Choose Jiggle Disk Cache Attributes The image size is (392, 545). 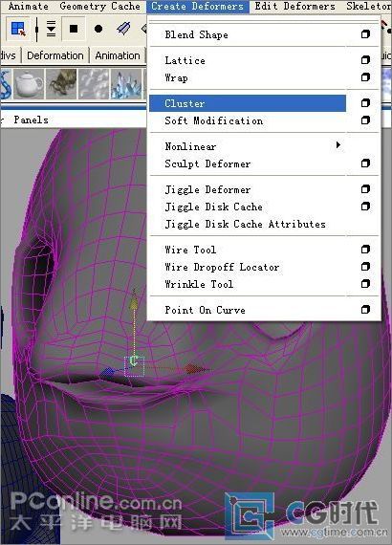246,224
